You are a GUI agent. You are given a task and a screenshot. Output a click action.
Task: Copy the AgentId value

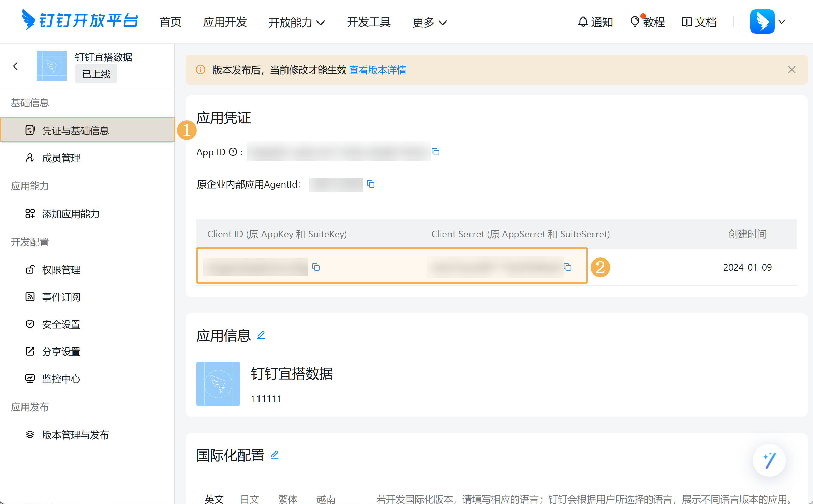[x=371, y=184]
